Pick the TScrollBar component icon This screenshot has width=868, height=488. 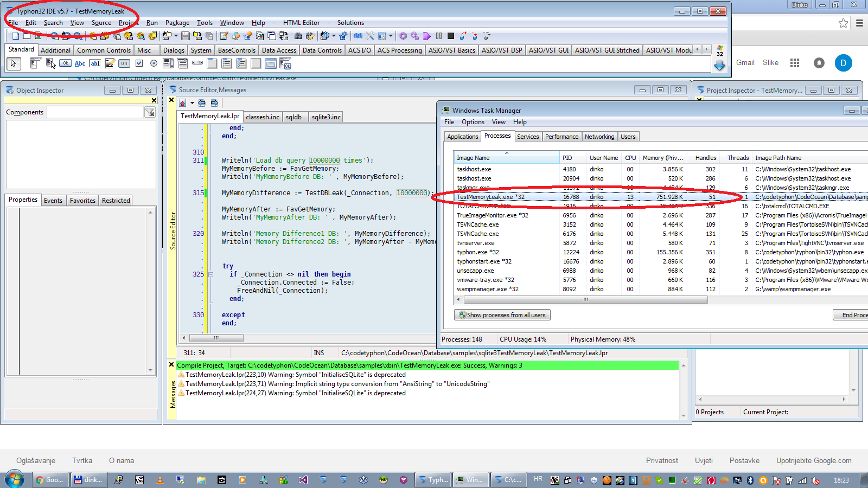tap(197, 63)
